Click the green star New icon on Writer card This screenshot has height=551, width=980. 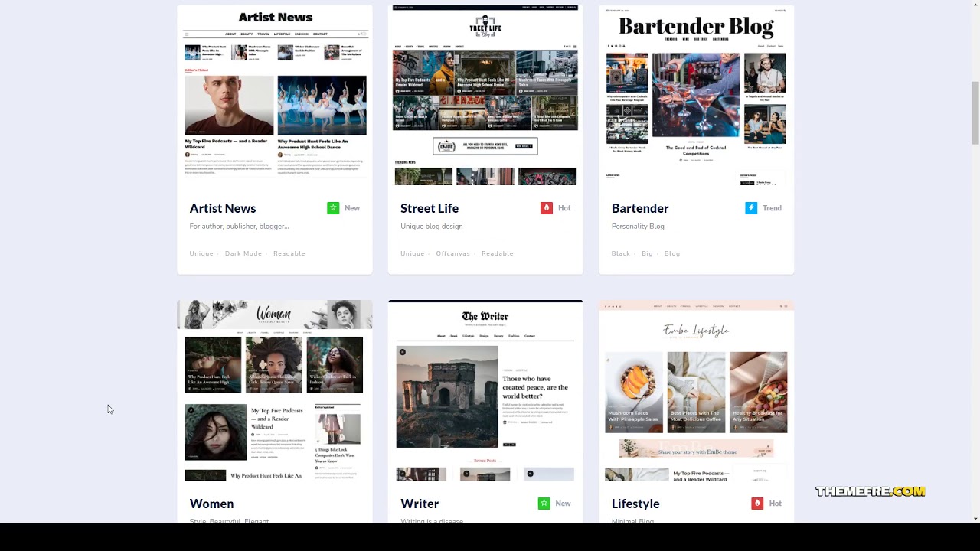pyautogui.click(x=544, y=504)
